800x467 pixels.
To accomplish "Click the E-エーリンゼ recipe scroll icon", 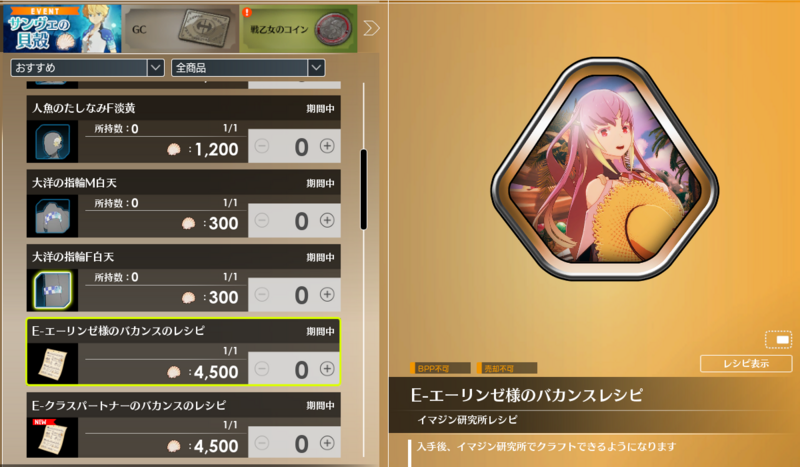I will 53,364.
